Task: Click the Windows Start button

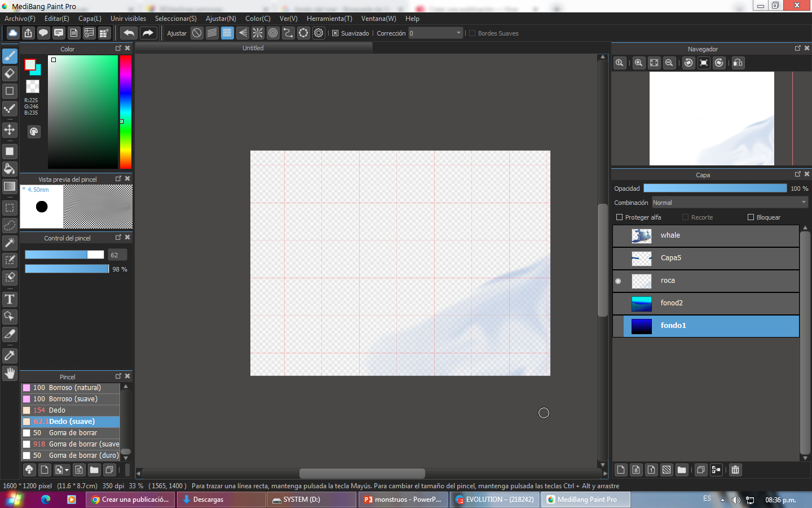Action: pyautogui.click(x=15, y=500)
